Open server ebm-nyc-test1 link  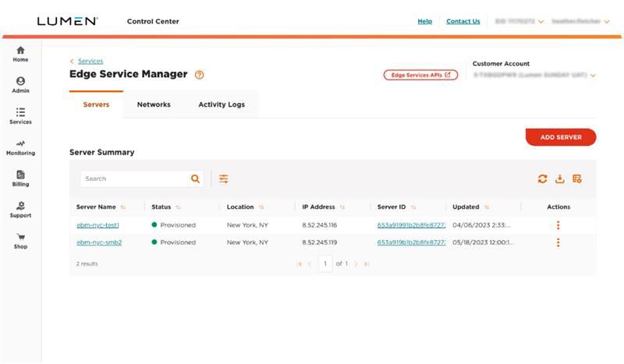pos(97,225)
